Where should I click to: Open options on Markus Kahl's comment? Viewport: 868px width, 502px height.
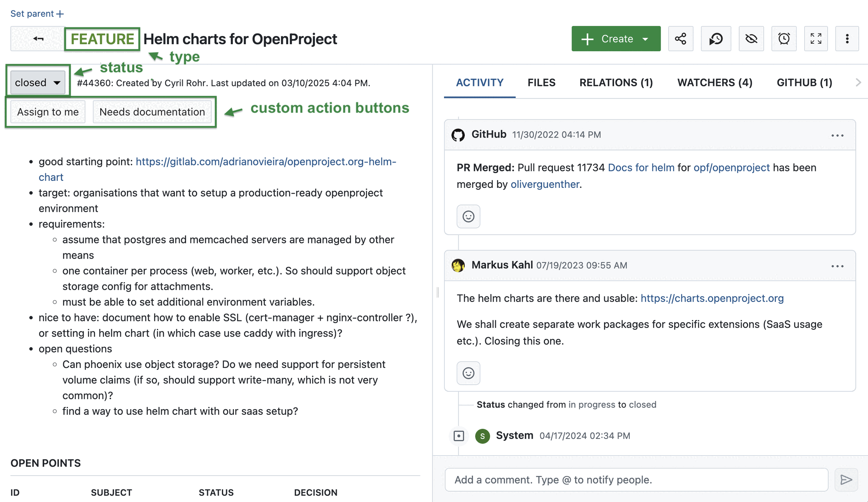point(838,266)
